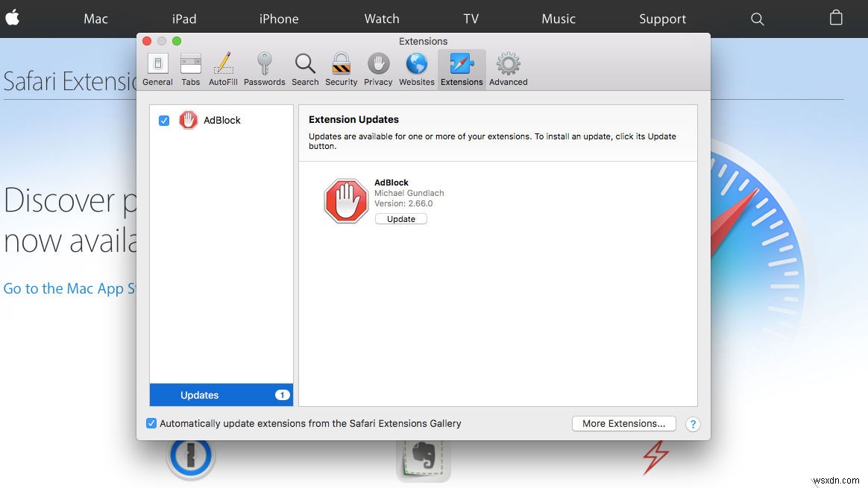The width and height of the screenshot is (868, 488).
Task: Open the Tabs preferences pane
Action: pos(190,69)
